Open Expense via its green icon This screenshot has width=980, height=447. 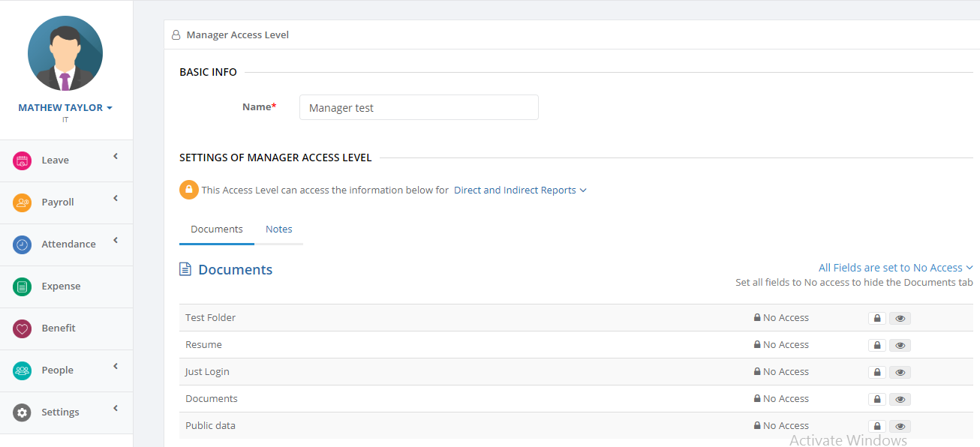click(x=23, y=286)
